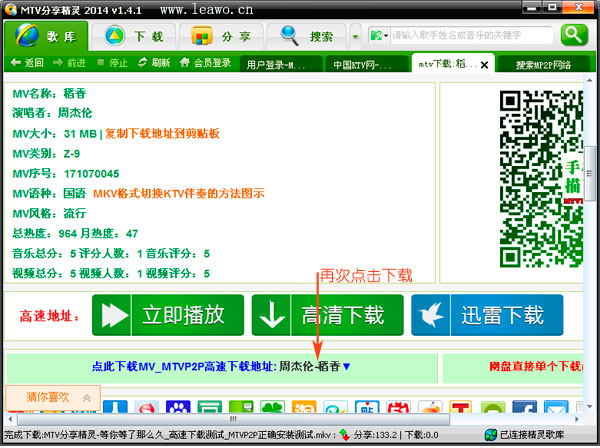The width and height of the screenshot is (600, 448).
Task: Click the bird icon on 迅雷下载
Action: point(430,315)
